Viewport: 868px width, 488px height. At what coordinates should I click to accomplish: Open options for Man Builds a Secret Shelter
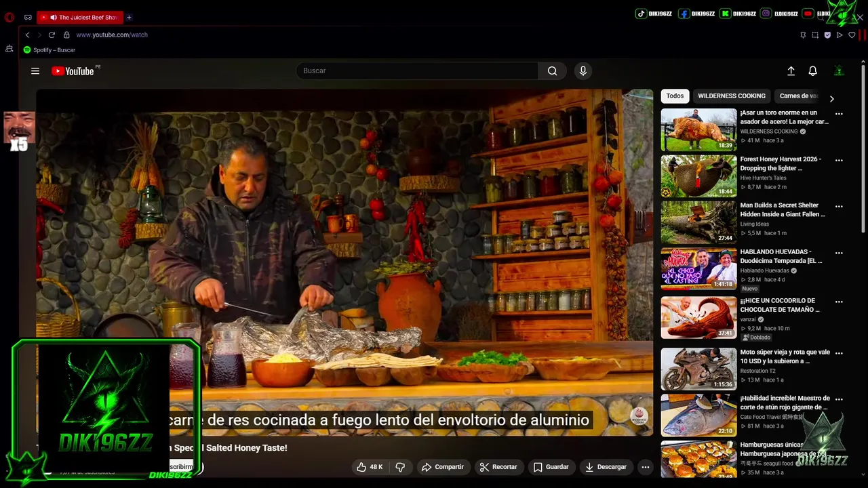tap(839, 206)
